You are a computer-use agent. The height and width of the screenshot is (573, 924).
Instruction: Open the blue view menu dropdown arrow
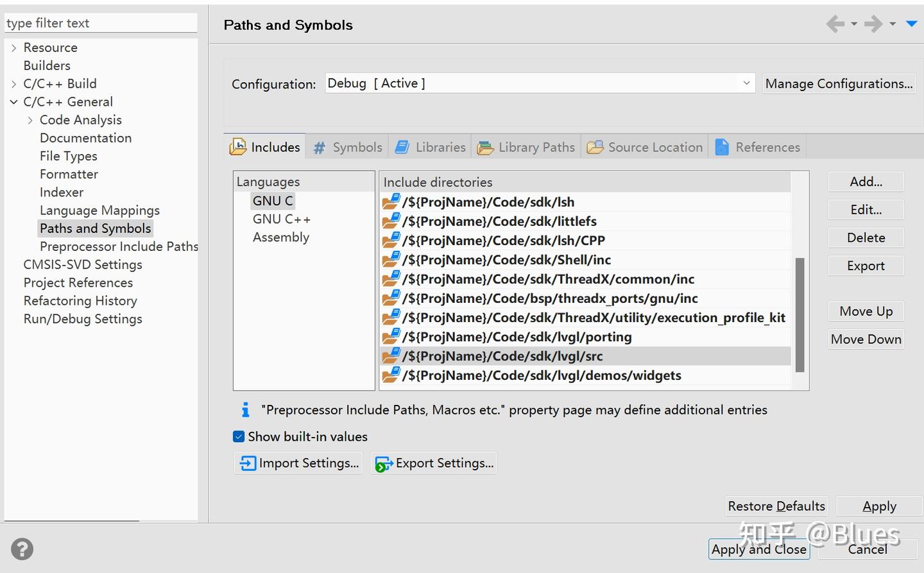click(911, 24)
